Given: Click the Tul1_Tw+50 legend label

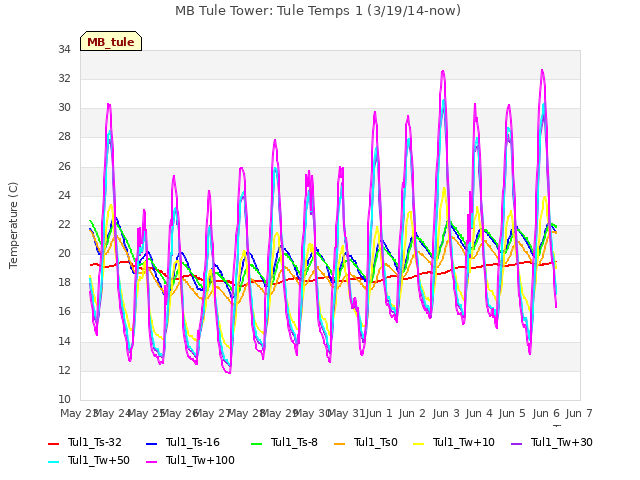Looking at the screenshot, I should coord(99,460).
